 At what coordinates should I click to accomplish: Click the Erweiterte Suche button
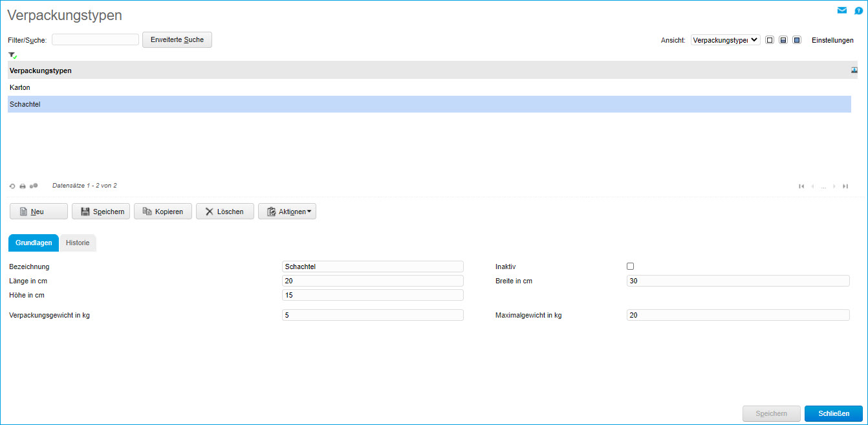pyautogui.click(x=177, y=40)
